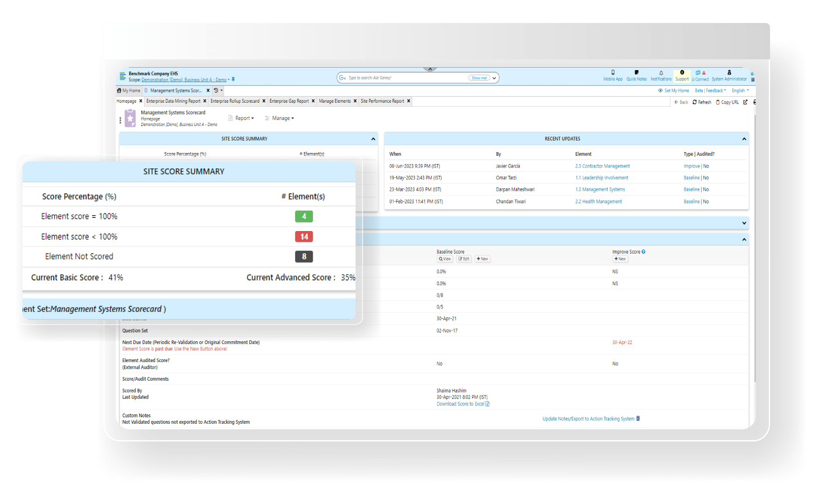This screenshot has height=504, width=822.
Task: Open the Mobile App panel
Action: (x=613, y=75)
